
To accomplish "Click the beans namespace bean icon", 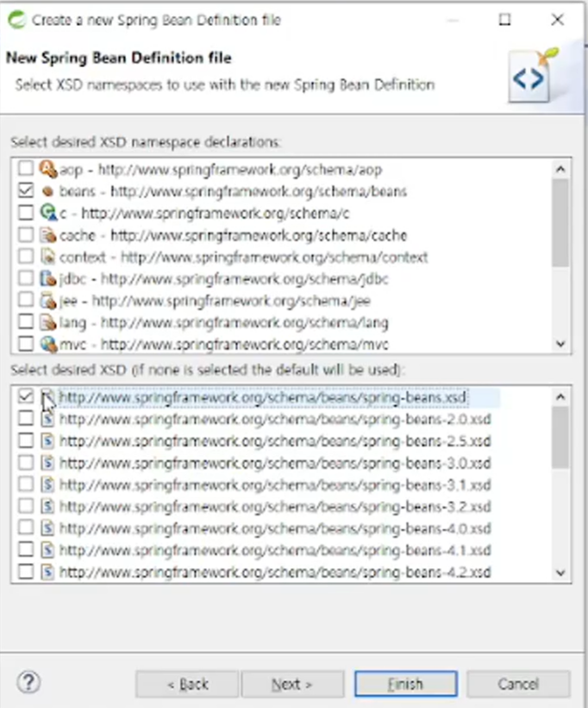I will click(47, 191).
